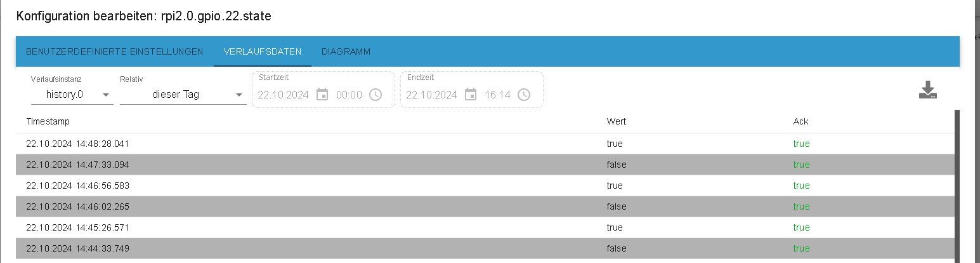This screenshot has height=263, width=980.
Task: Select the row with timestamp 14:47:33.094
Action: pos(485,165)
